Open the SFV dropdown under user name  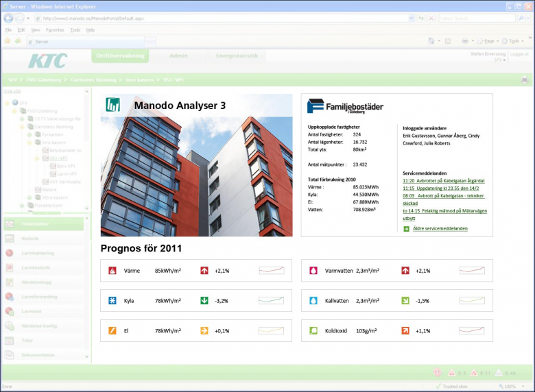pyautogui.click(x=500, y=60)
